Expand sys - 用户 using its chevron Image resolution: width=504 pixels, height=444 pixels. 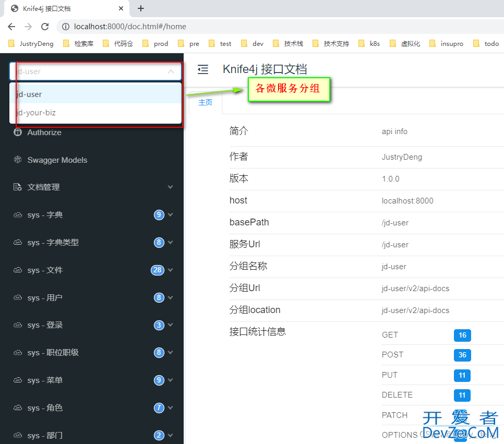171,298
